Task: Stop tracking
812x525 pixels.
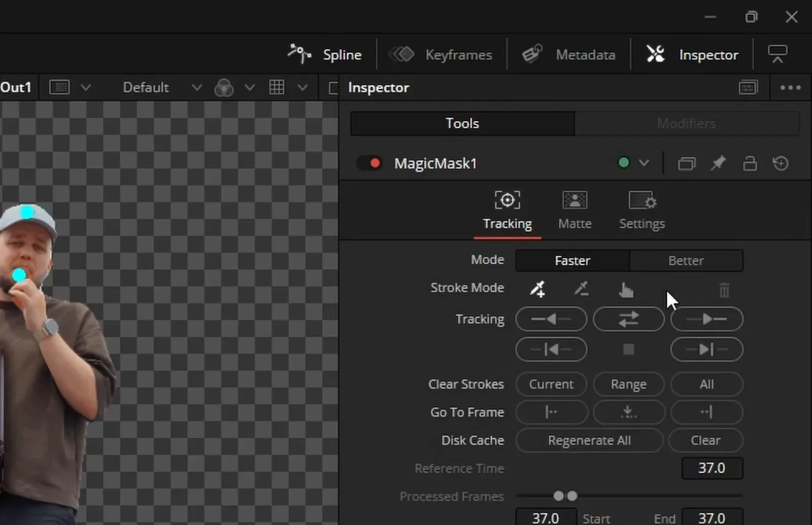Action: [629, 349]
